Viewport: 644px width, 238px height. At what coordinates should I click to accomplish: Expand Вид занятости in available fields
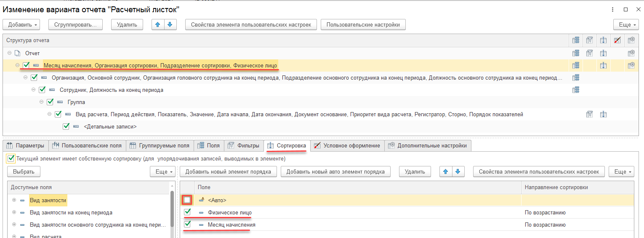coord(14,200)
